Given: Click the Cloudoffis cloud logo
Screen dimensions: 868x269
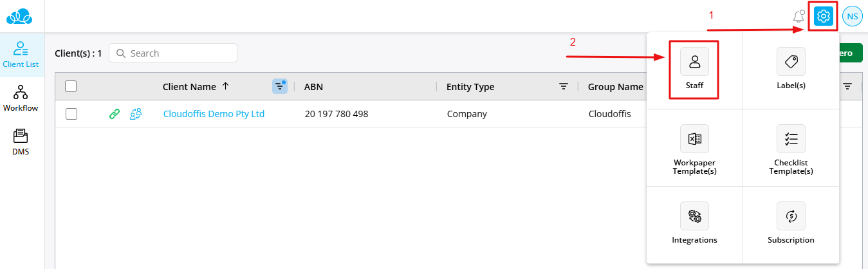Looking at the screenshot, I should [x=23, y=16].
